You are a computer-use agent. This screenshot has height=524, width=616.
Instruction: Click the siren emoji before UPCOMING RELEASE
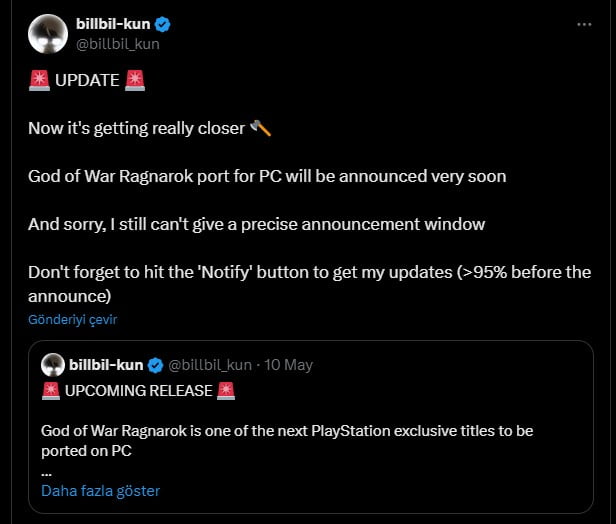52,391
